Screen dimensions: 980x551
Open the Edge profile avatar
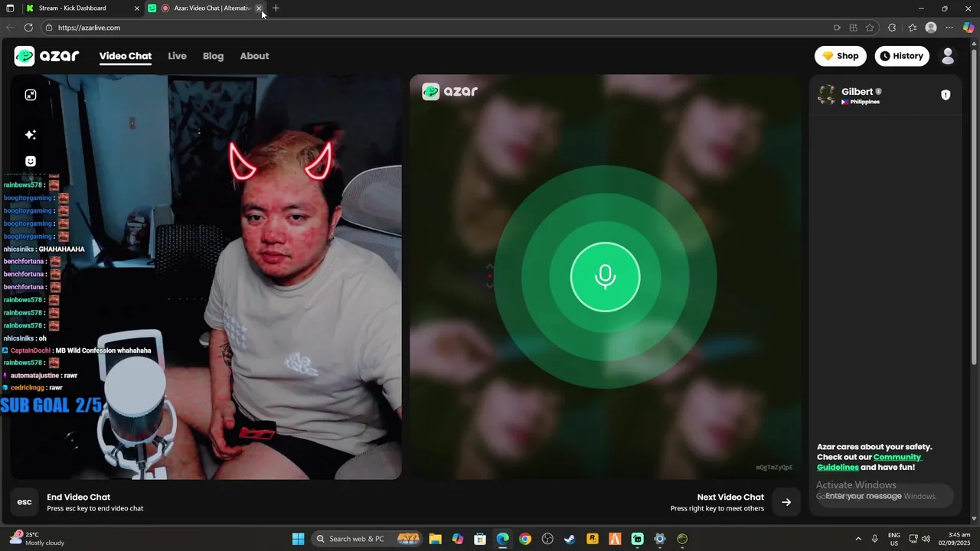pyautogui.click(x=931, y=28)
